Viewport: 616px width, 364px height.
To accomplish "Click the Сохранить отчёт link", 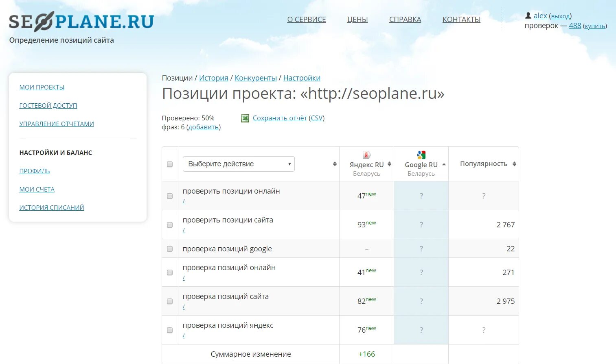I will [280, 118].
